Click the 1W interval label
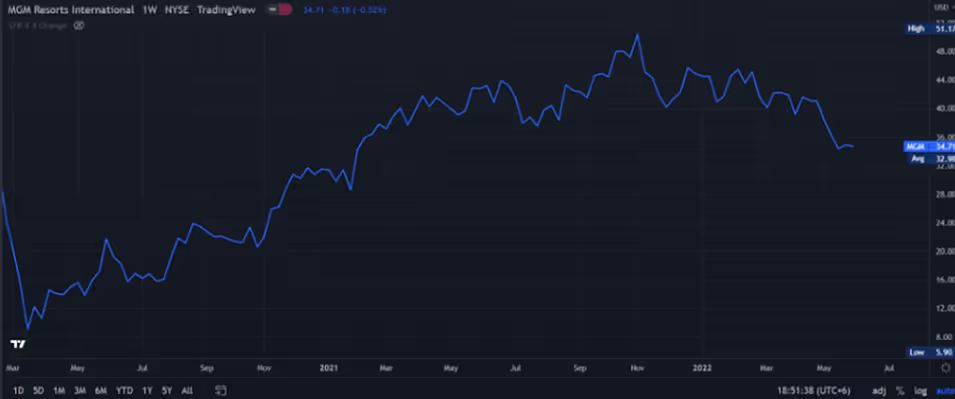Screen dimensions: 955x399 150,10
